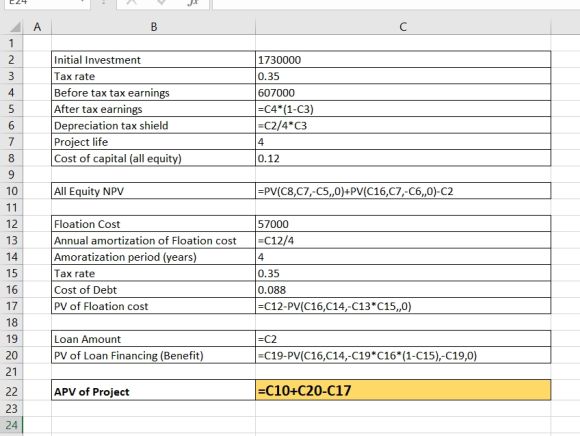Click the Cost of Debt value 0.088
Screen dimensions: 580x436
(272, 290)
